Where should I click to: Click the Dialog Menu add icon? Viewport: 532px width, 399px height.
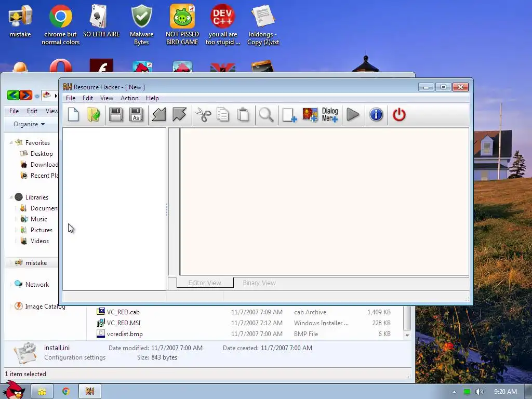pos(330,115)
